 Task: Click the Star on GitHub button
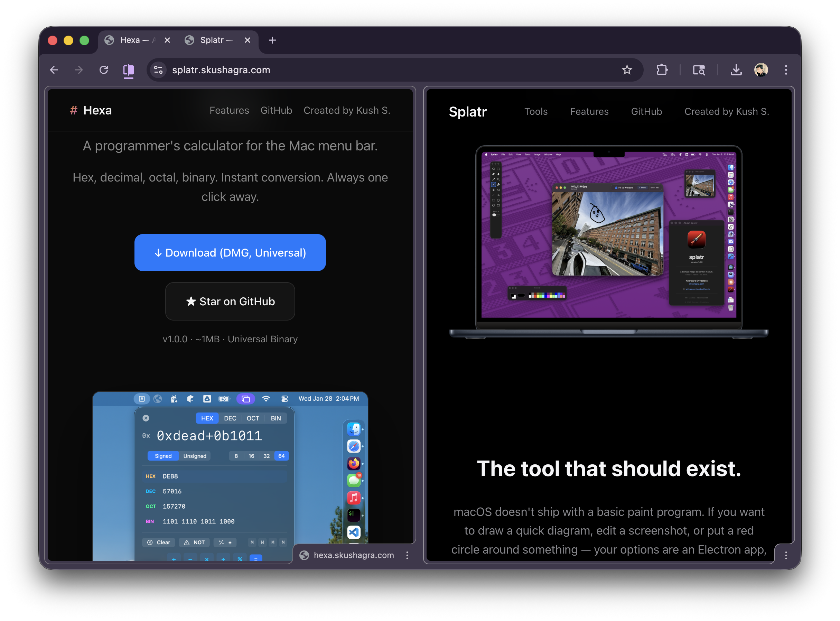click(230, 302)
